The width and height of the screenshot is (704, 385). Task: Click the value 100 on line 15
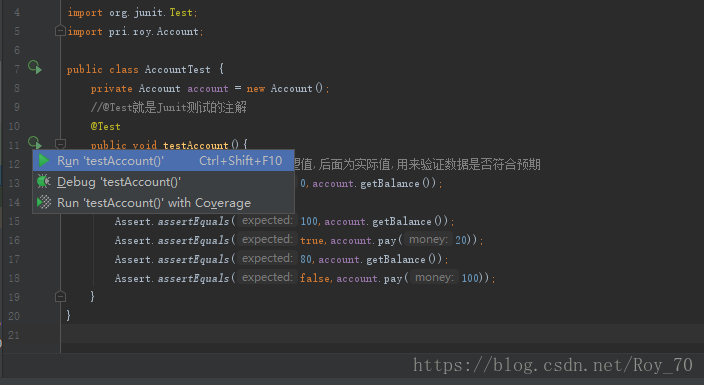pos(309,221)
